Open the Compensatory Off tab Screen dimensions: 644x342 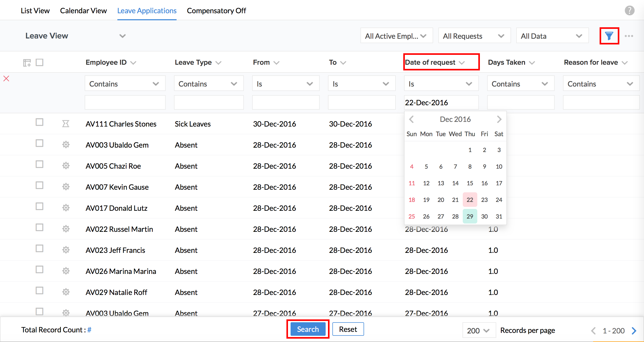pyautogui.click(x=216, y=11)
